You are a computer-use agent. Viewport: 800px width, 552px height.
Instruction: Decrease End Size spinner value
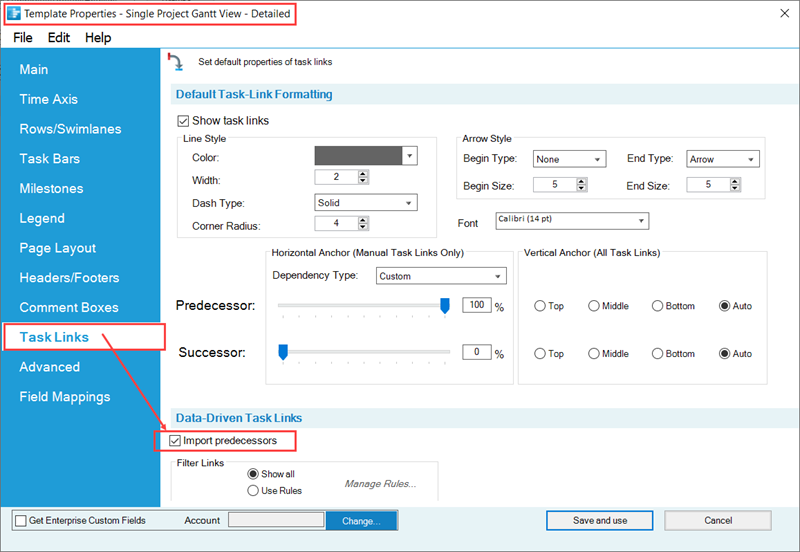point(735,188)
